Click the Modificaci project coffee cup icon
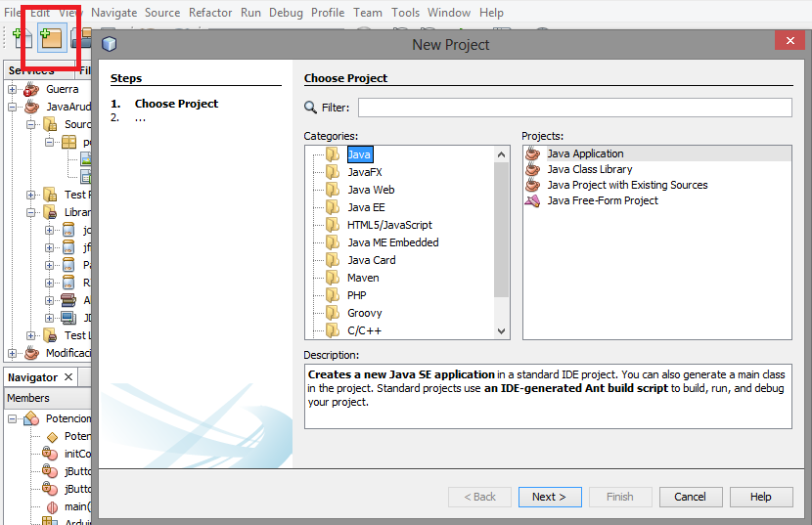812x525 pixels. tap(31, 353)
